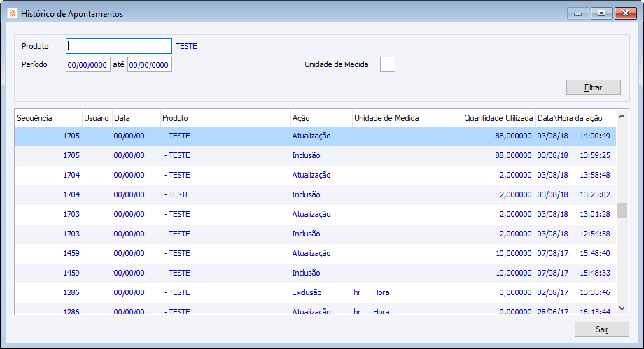
Task: Select row 1705 Atualização at 14:00:49
Action: [x=316, y=136]
